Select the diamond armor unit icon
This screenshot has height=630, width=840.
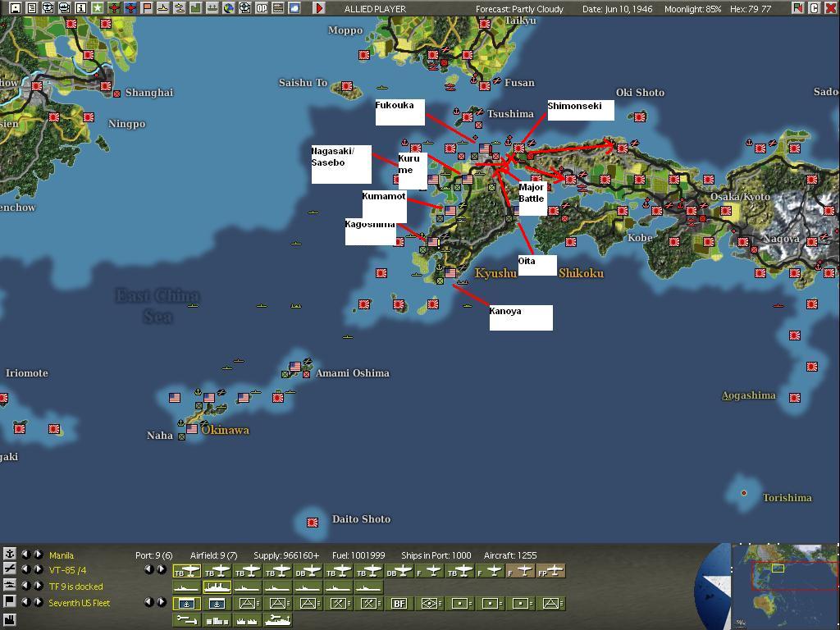click(430, 604)
